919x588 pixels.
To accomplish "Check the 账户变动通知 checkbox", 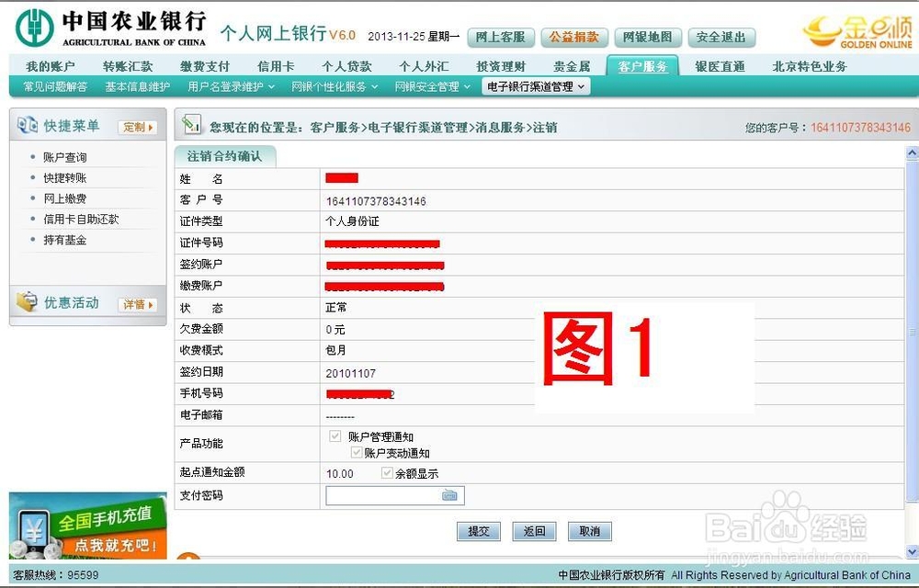I will pos(357,452).
